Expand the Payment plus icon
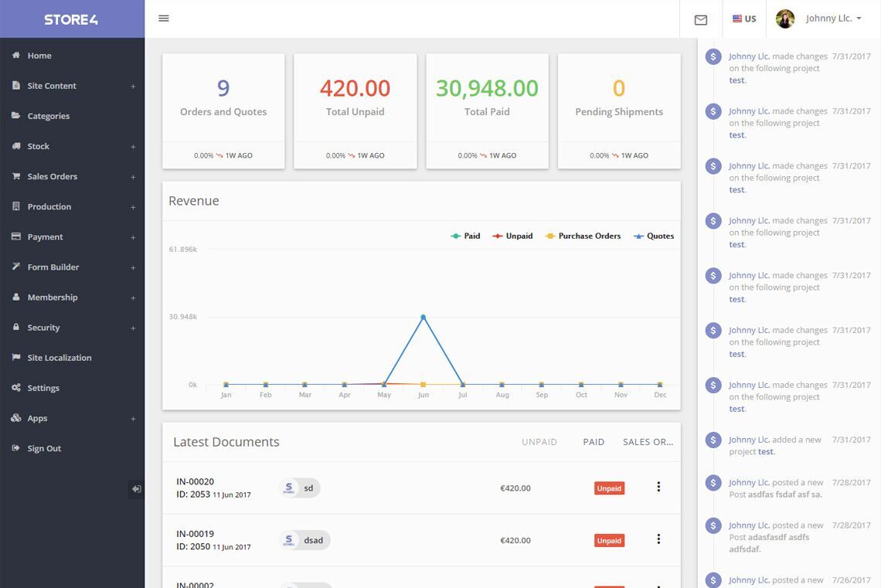 tap(133, 238)
